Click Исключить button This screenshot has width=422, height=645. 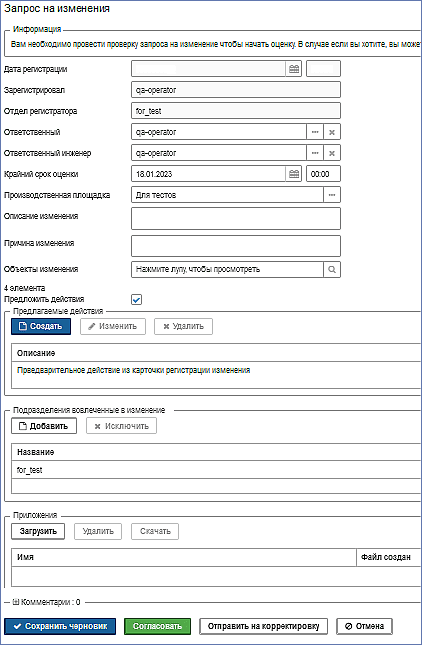121,426
